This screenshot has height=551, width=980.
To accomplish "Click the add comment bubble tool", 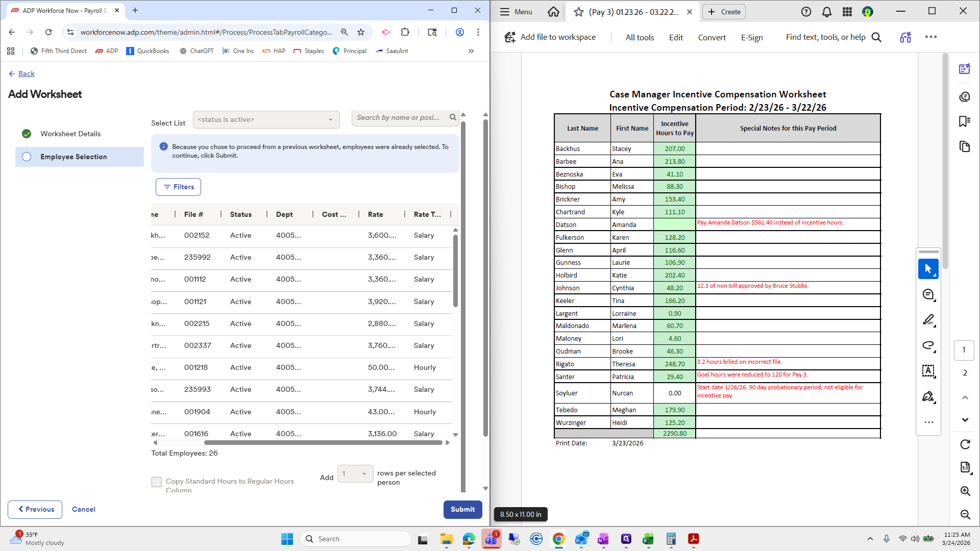I will point(928,294).
